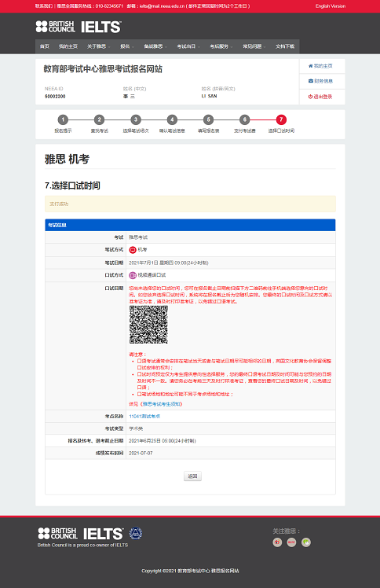
Task: Click the footer IELTS logo
Action: pos(104,534)
